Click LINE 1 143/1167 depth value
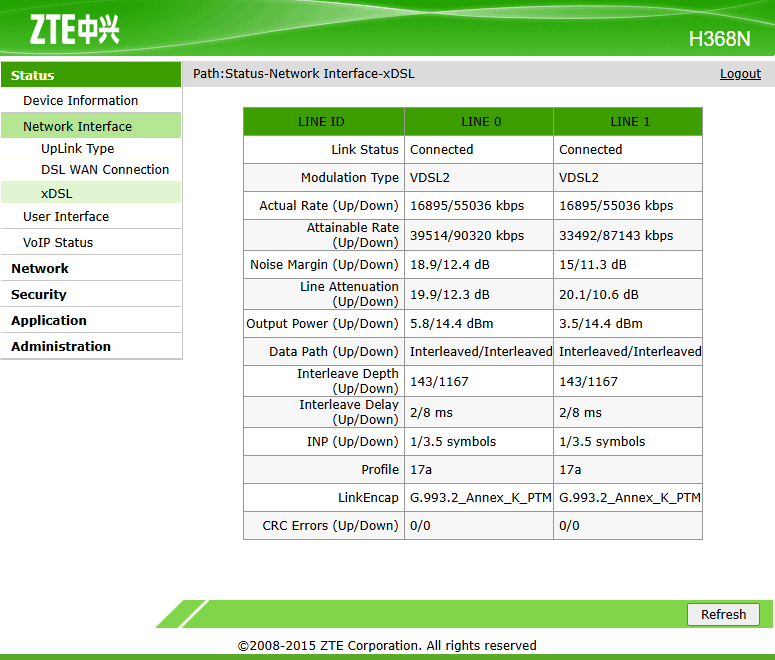Screen dimensions: 775x660 588,382
